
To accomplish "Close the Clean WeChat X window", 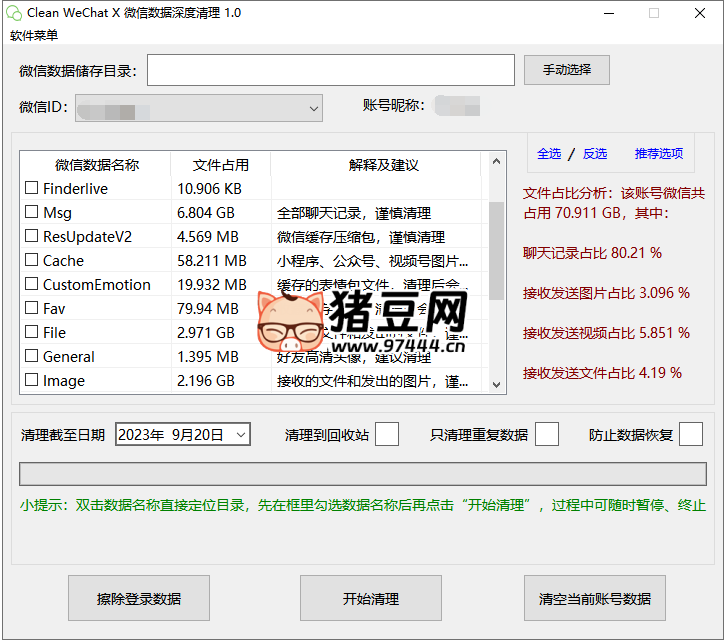I will point(700,13).
